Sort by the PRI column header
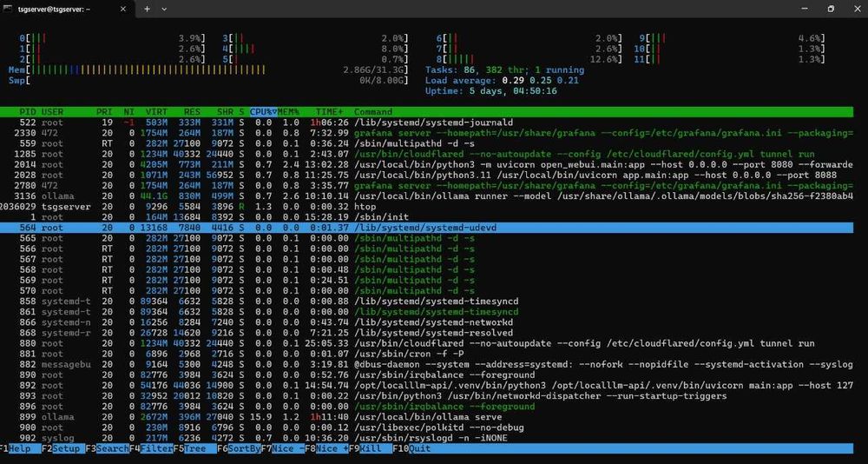Image resolution: width=868 pixels, height=464 pixels. [104, 112]
